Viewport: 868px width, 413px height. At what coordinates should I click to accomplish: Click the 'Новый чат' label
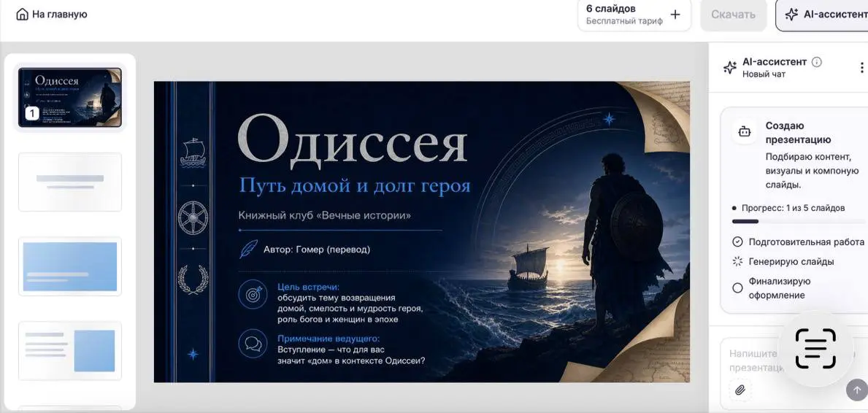[x=764, y=74]
